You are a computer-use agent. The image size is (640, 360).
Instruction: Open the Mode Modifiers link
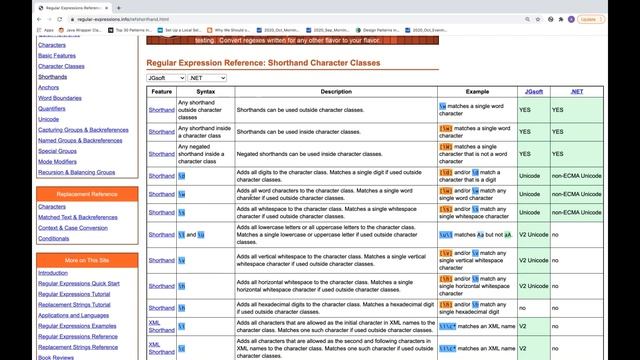click(x=58, y=162)
